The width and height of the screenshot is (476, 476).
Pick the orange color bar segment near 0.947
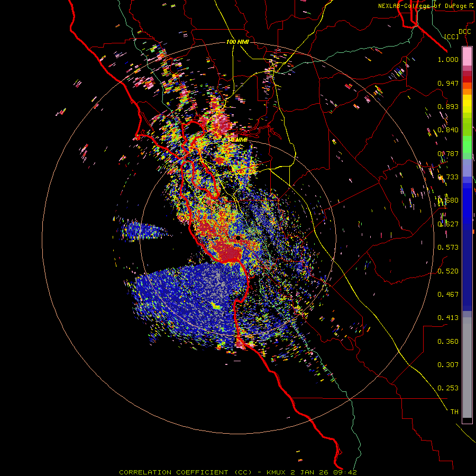(x=467, y=86)
